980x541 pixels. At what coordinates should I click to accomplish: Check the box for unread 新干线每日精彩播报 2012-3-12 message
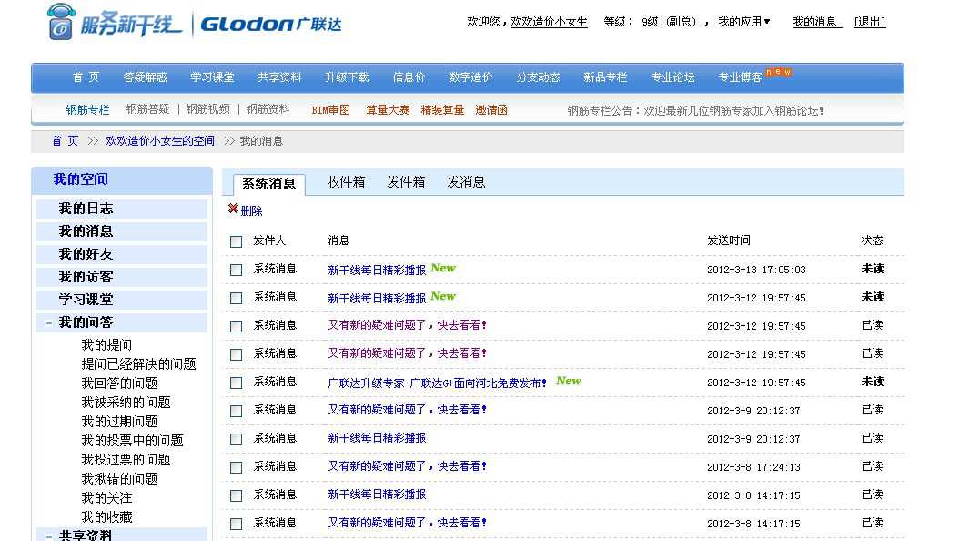tap(237, 299)
